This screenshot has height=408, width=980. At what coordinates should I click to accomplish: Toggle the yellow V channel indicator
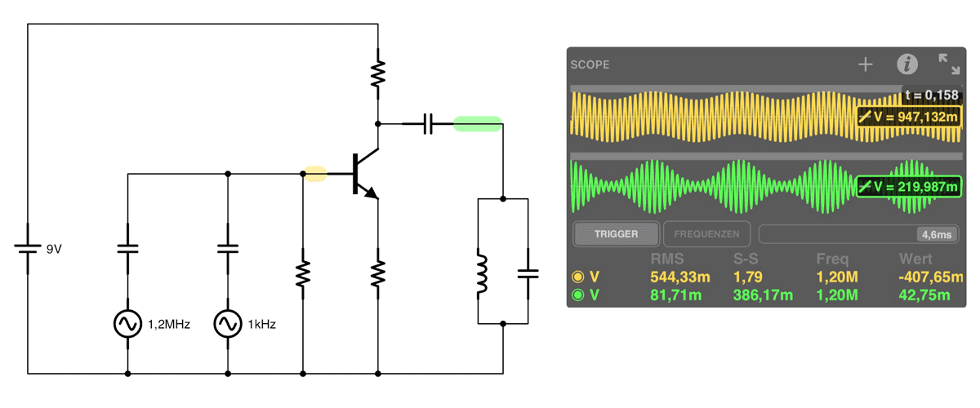(578, 277)
